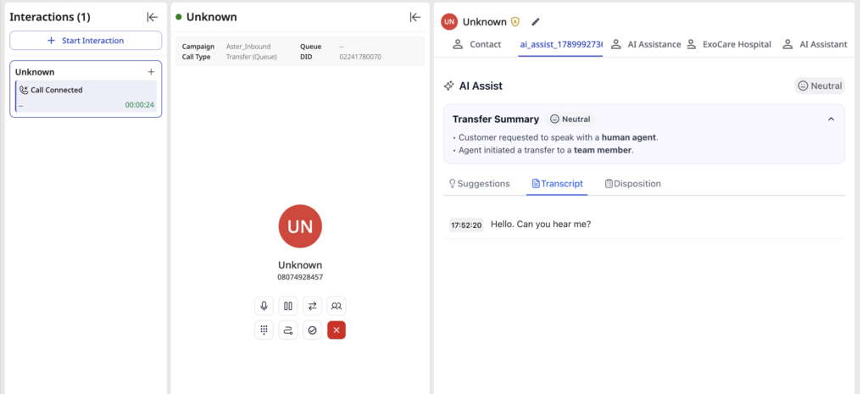This screenshot has width=868, height=394.
Task: Open the AI Assistance tab
Action: point(646,44)
